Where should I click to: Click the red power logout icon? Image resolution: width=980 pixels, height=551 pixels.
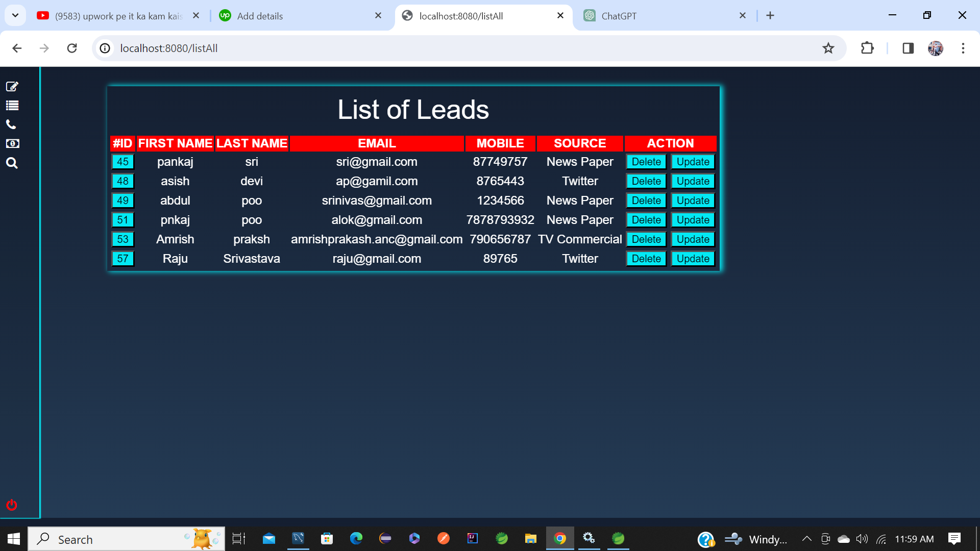[x=11, y=505]
